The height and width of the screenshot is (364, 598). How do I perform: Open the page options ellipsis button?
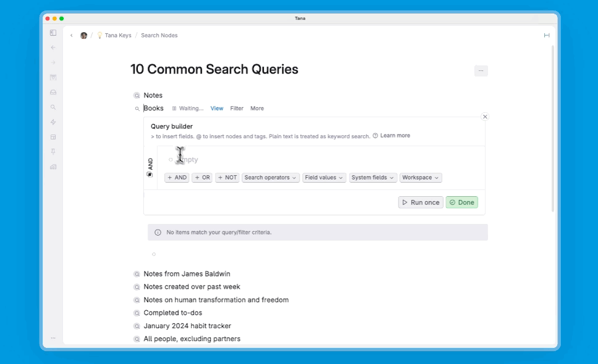481,71
